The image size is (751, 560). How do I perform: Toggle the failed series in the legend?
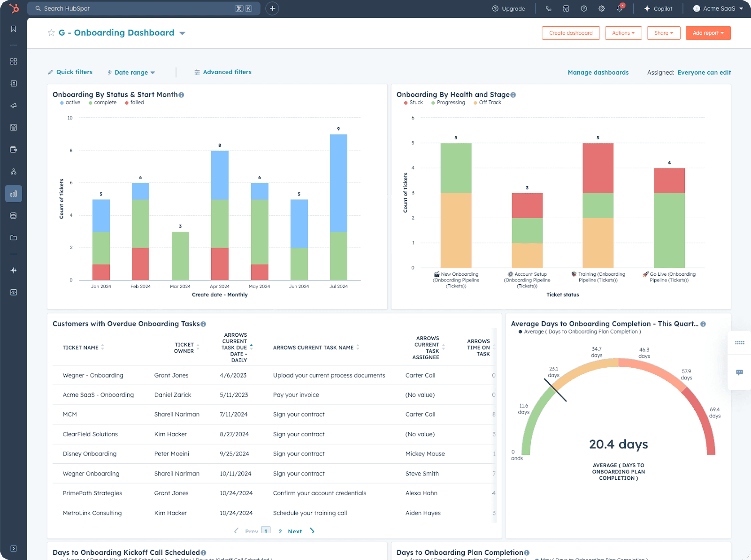pos(134,103)
